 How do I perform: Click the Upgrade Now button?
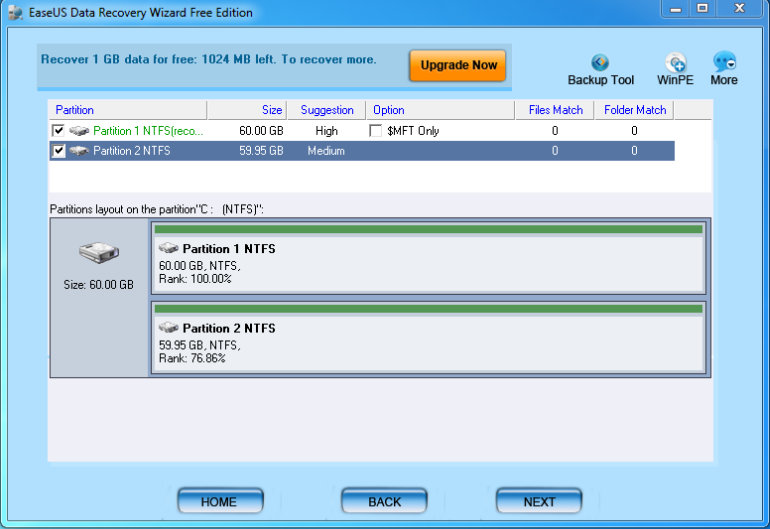[458, 65]
